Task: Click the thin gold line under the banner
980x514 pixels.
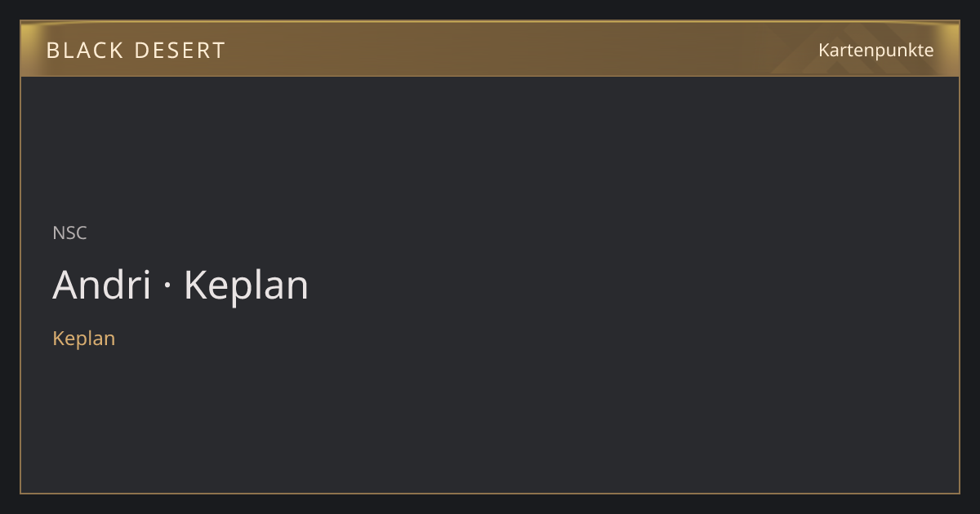Action: point(490,76)
